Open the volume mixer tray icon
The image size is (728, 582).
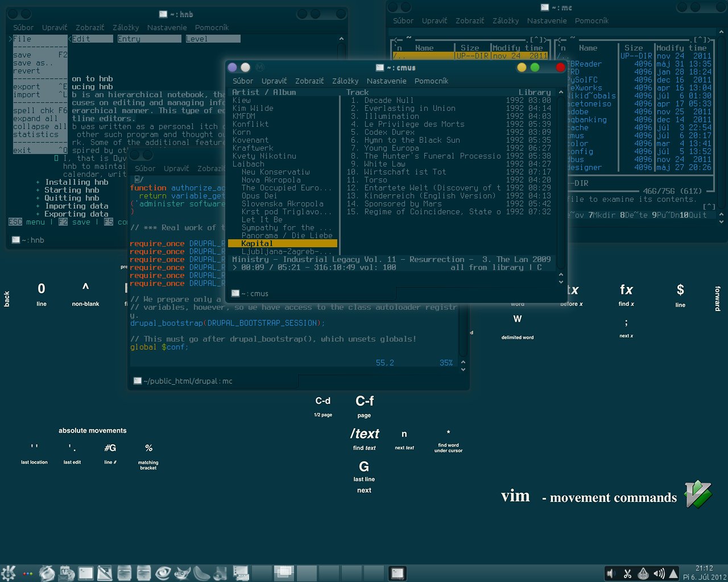[x=659, y=573]
